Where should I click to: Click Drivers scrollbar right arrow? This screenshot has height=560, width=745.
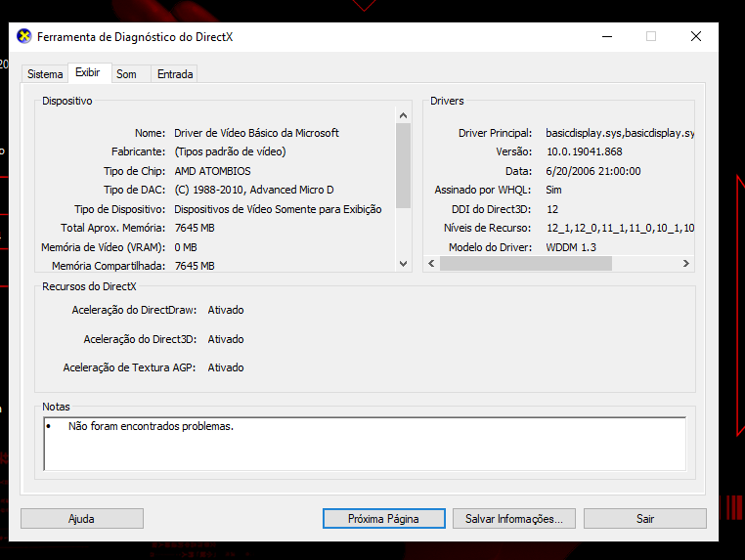[x=686, y=263]
